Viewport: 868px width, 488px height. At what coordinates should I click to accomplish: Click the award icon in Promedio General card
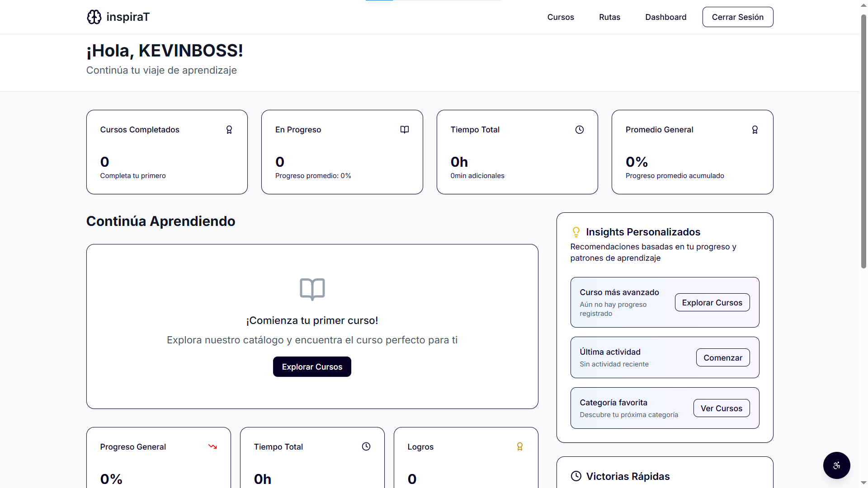755,130
